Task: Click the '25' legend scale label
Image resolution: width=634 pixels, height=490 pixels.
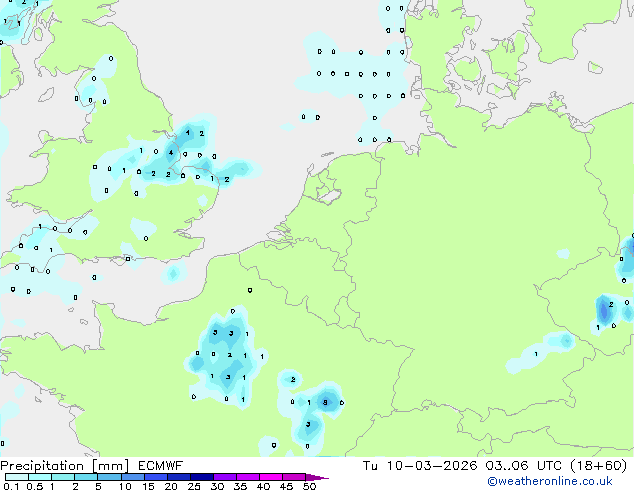Action: pyautogui.click(x=194, y=486)
